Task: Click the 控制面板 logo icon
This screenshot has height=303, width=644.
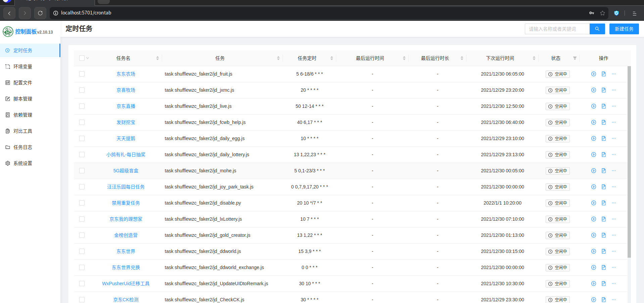Action: 8,32
